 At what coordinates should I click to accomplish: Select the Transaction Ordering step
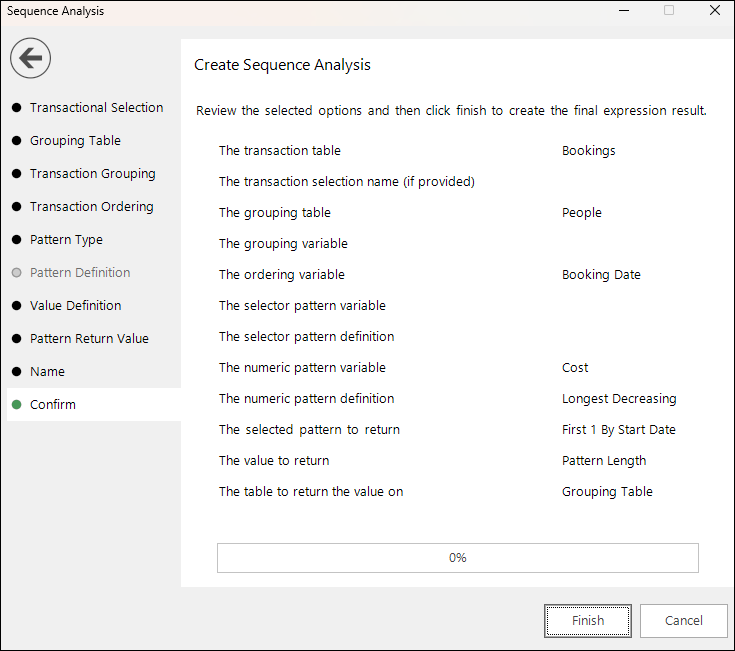click(x=91, y=207)
